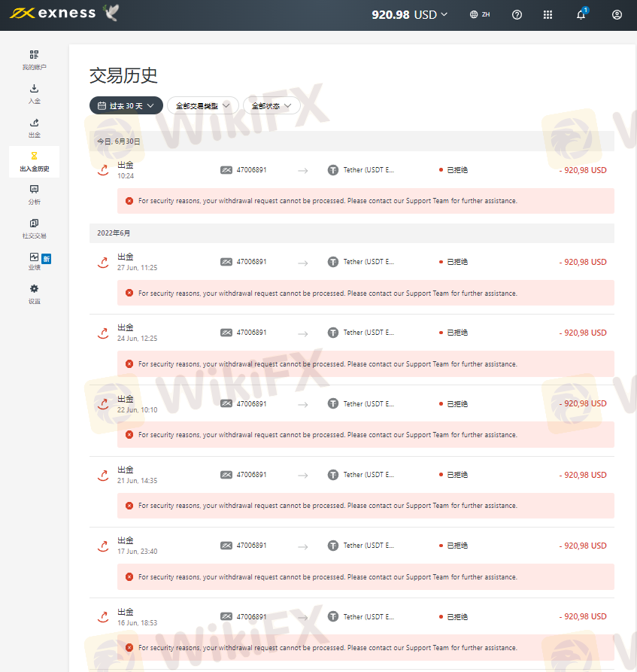Click withdrawal icon for 24 Jun, 12:25
The width and height of the screenshot is (637, 672).
coord(103,333)
